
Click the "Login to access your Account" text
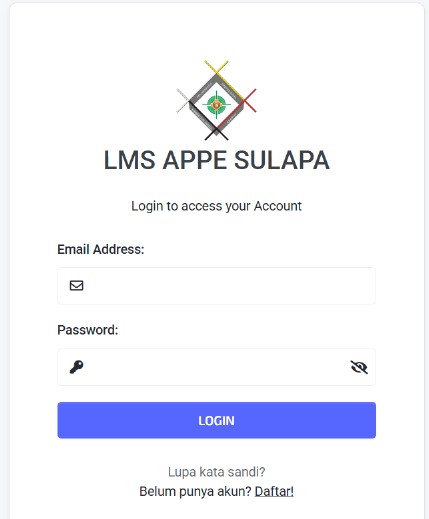(216, 206)
